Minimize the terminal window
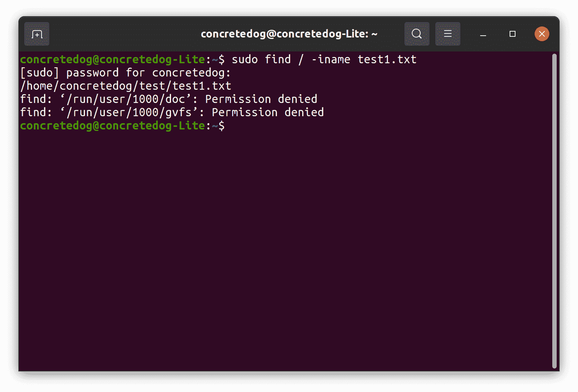 tap(483, 34)
